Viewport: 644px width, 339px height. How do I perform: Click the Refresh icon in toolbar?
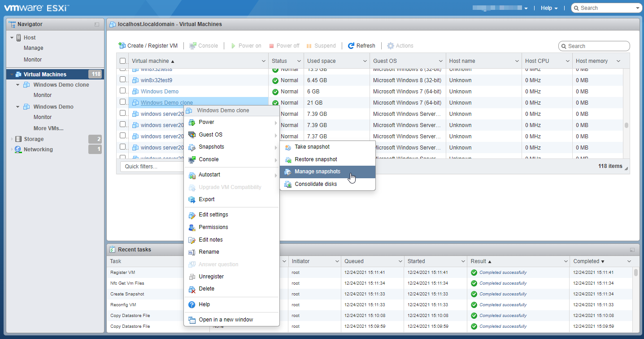351,46
